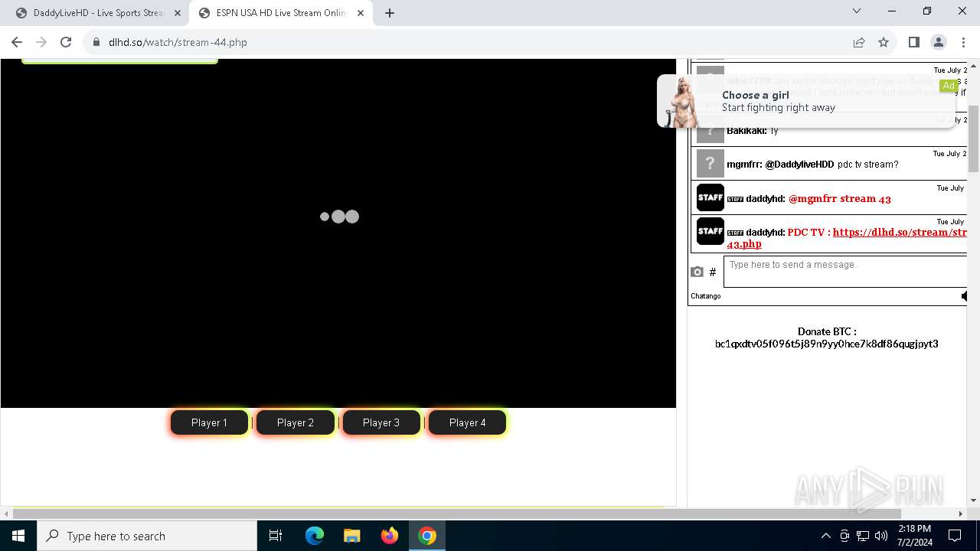Open Task View in taskbar

pyautogui.click(x=276, y=536)
